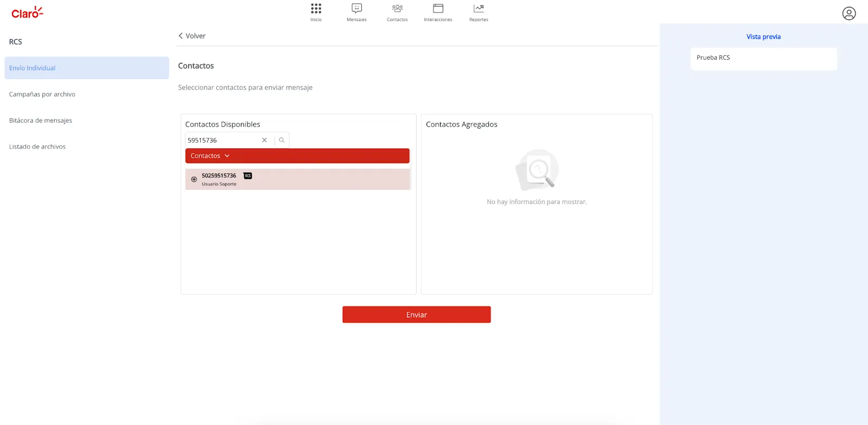The width and height of the screenshot is (868, 425).
Task: Click the Vista previa link
Action: click(x=763, y=37)
